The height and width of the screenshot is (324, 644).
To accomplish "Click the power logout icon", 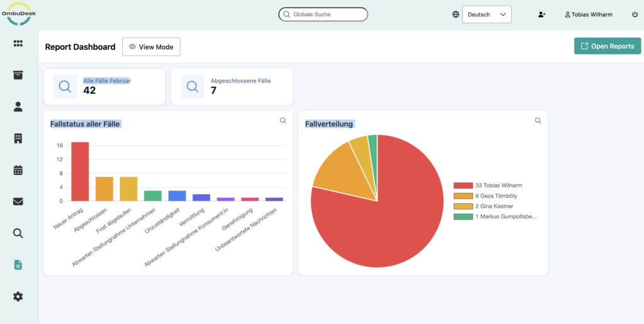I will pyautogui.click(x=635, y=14).
